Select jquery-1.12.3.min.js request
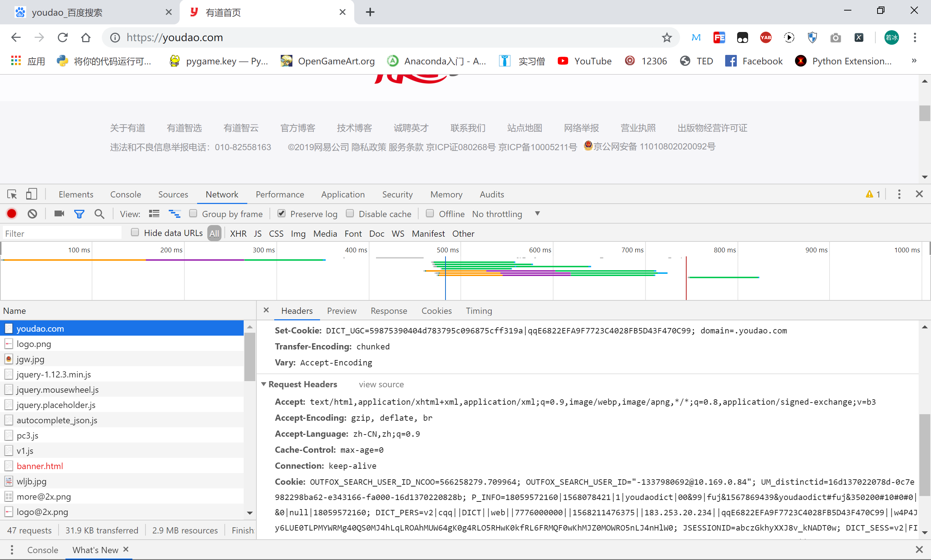The image size is (931, 560). coord(122,374)
